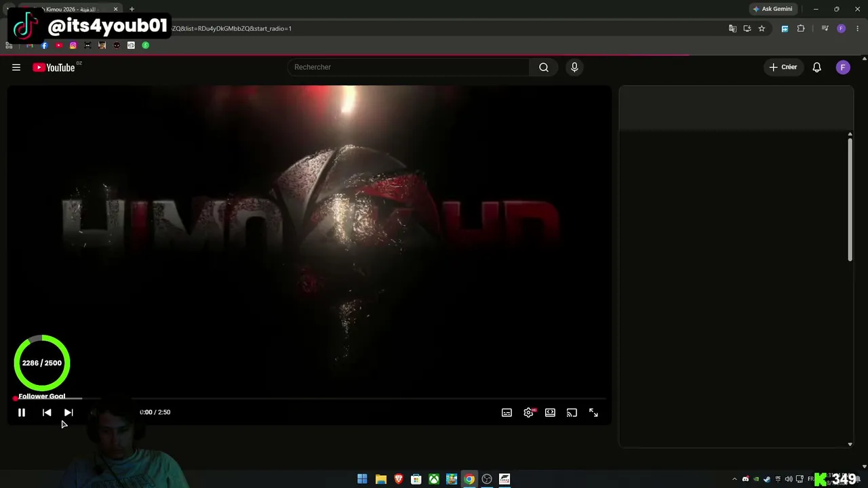Viewport: 868px width, 488px height.
Task: Open Microsoft Store from taskbar
Action: pyautogui.click(x=416, y=479)
